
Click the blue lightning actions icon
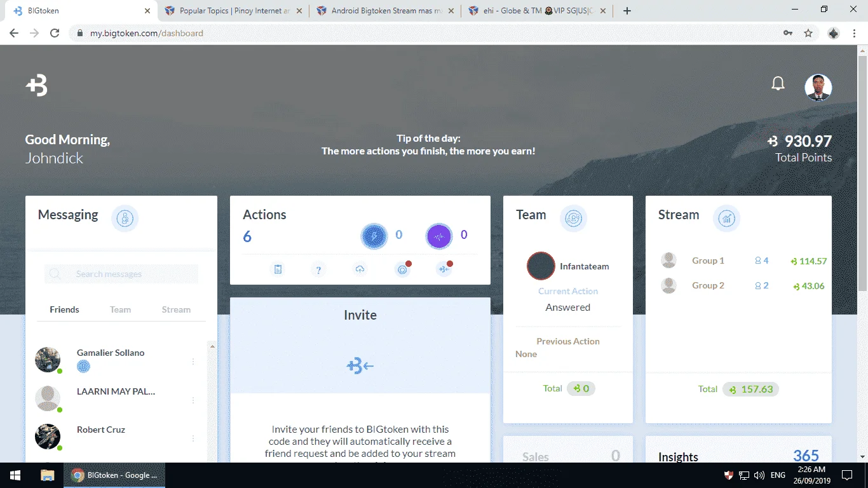pos(374,237)
